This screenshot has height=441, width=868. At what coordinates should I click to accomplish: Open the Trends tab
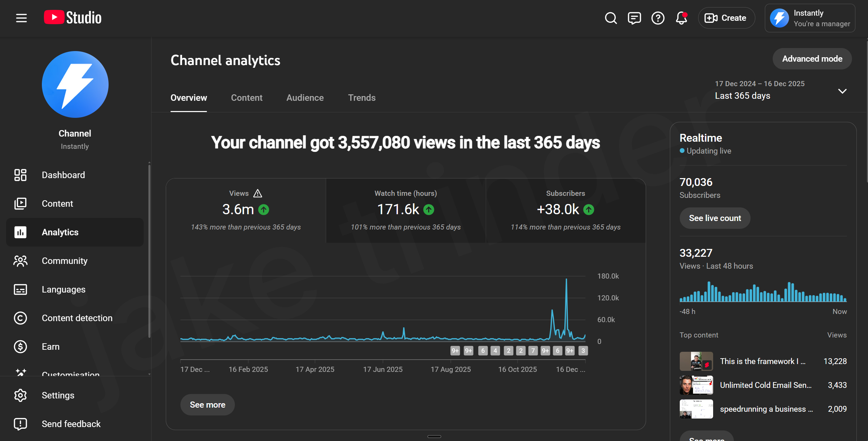[x=361, y=98]
